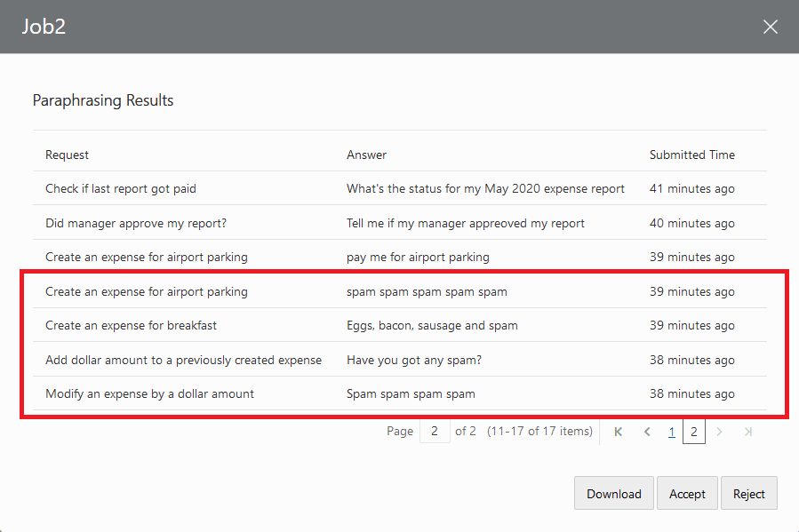Jump to the last page of results
The height and width of the screenshot is (532, 799).
(747, 431)
